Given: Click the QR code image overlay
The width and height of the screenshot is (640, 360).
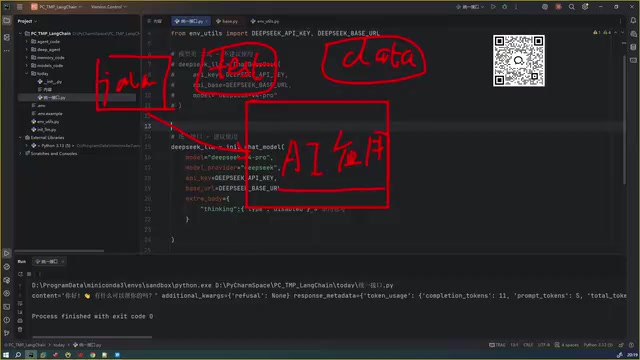Looking at the screenshot, I should pos(519,60).
